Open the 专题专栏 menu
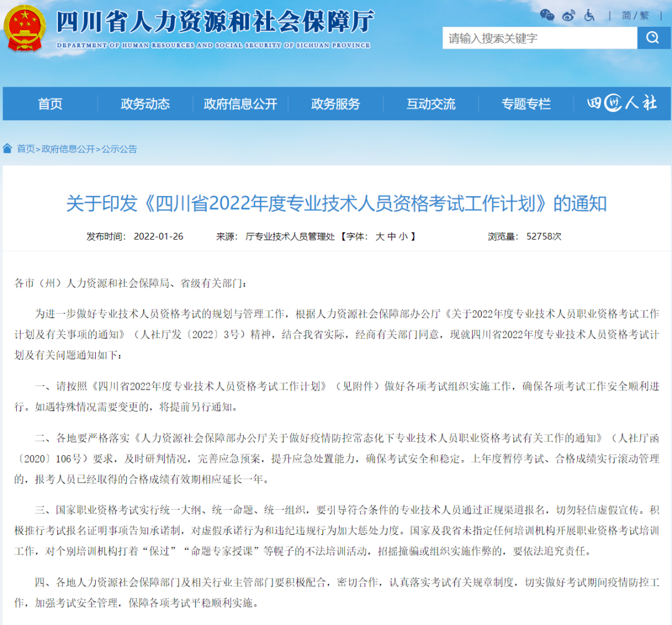This screenshot has height=625, width=672. pyautogui.click(x=526, y=104)
